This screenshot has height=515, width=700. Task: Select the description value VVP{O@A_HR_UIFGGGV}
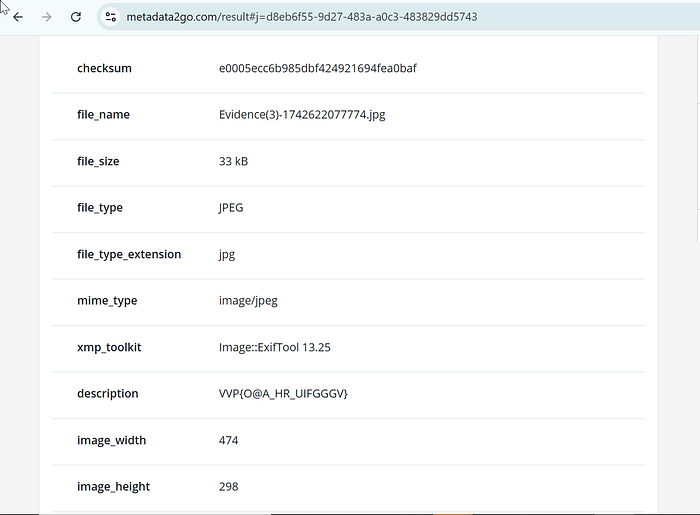(283, 394)
